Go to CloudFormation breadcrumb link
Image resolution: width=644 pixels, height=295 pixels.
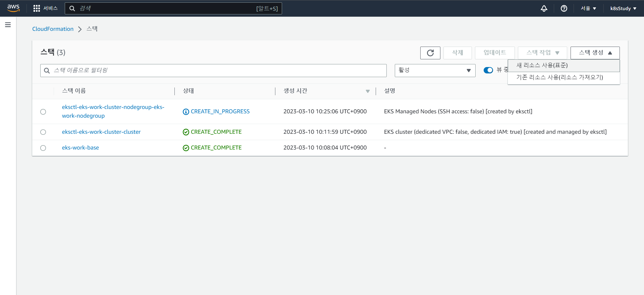(53, 29)
